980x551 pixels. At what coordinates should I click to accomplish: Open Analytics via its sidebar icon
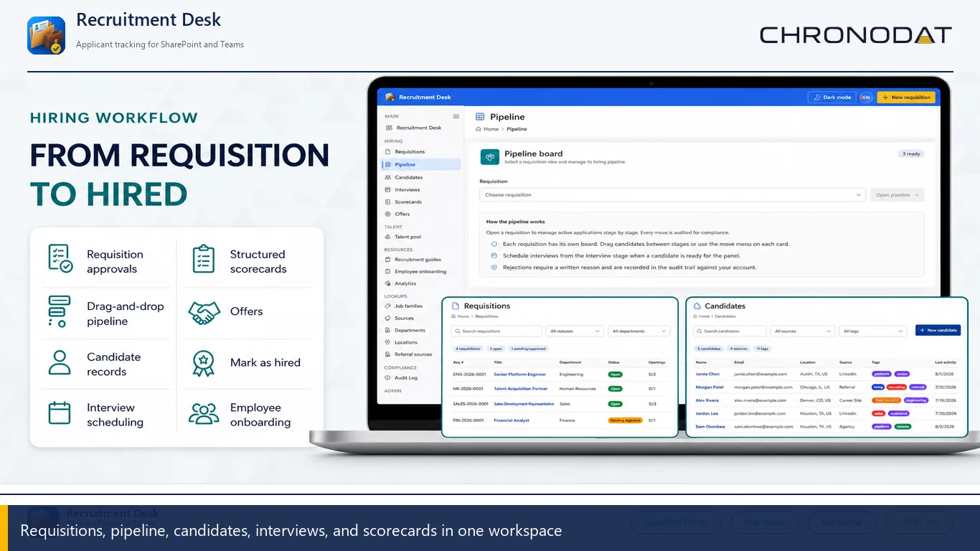(x=388, y=283)
